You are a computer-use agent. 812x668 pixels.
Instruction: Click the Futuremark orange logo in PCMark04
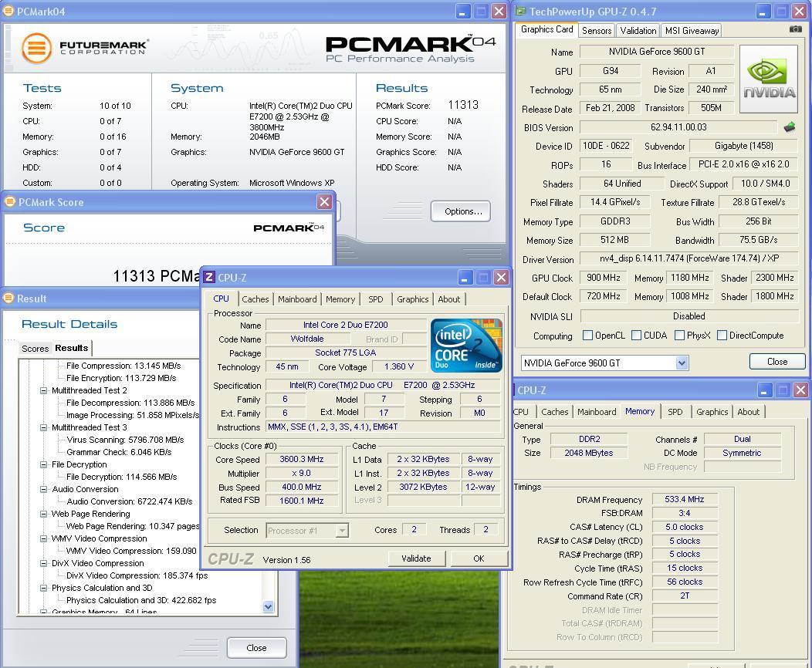point(37,48)
